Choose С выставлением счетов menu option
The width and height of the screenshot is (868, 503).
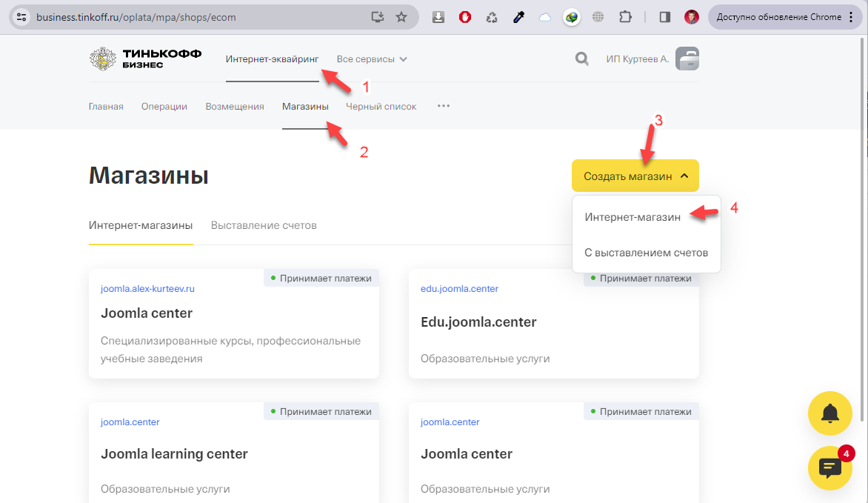click(x=646, y=253)
